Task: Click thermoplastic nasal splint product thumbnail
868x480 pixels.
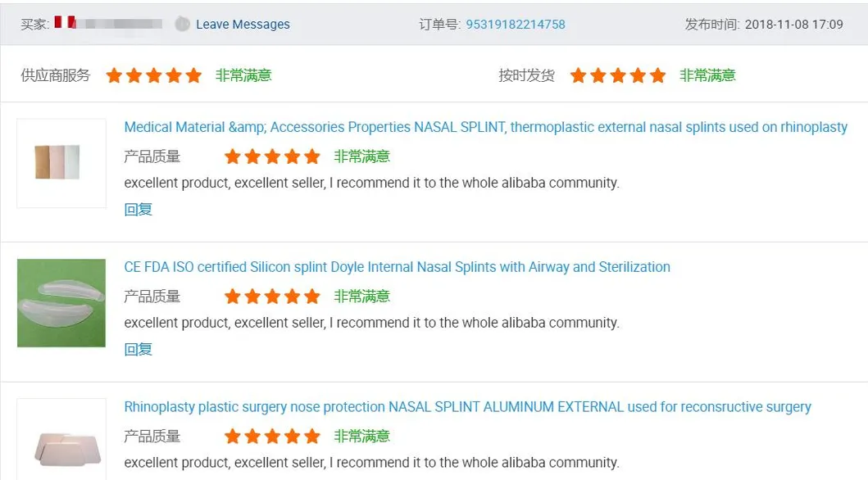Action: click(x=61, y=162)
